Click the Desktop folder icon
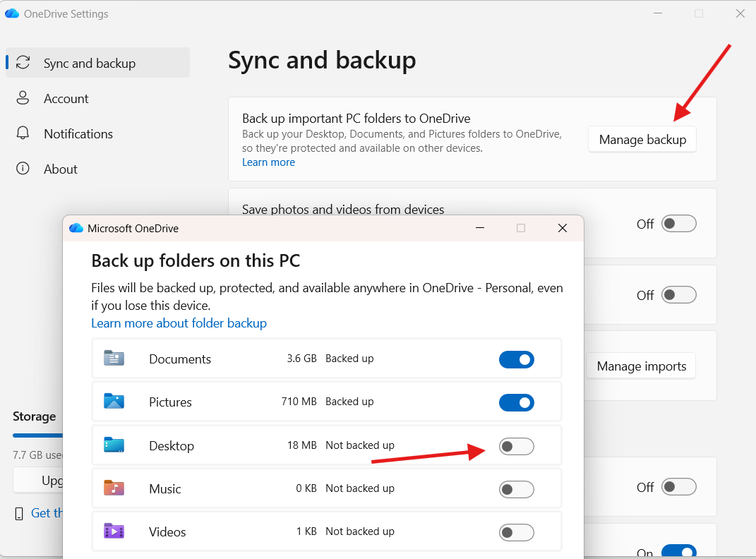This screenshot has width=756, height=559. (x=114, y=445)
